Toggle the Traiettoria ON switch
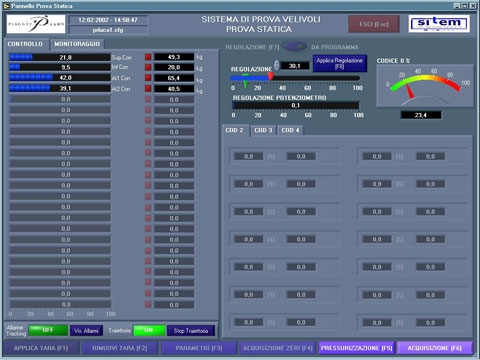The image size is (480, 360). [x=149, y=330]
